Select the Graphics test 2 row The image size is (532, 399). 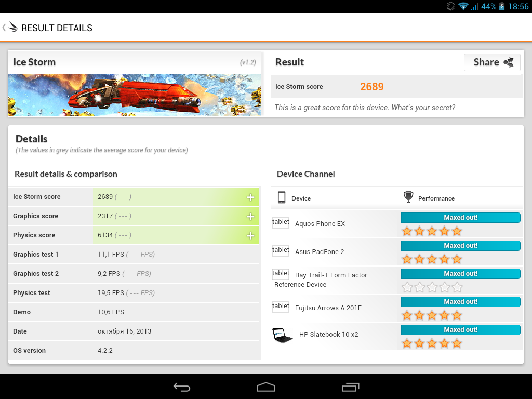[x=134, y=274]
